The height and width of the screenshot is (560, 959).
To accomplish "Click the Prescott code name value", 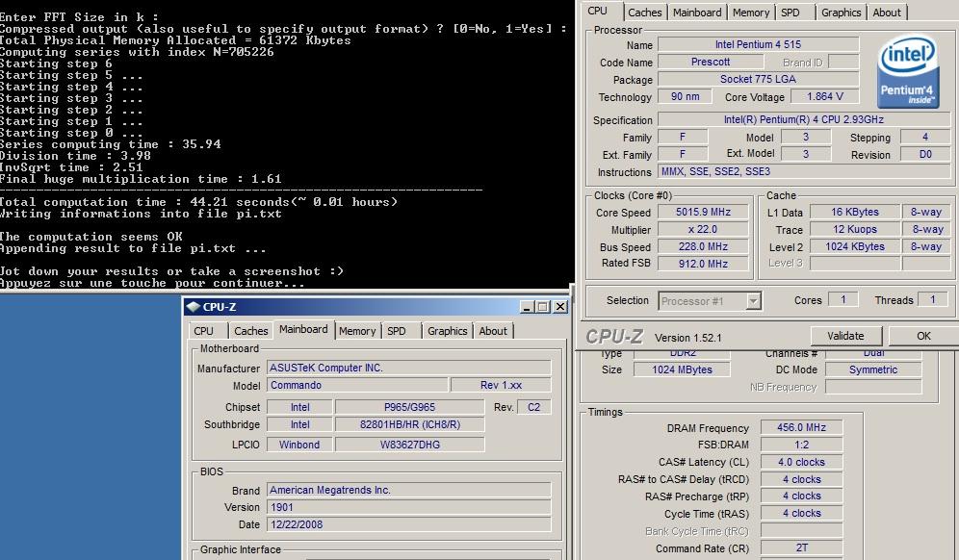I will 711,62.
